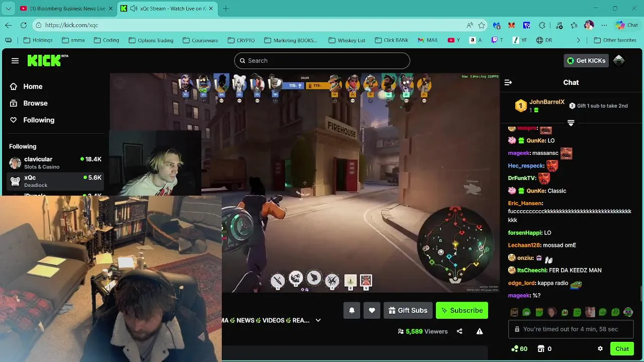
Task: Click username Eric_Hansen in chat
Action: (x=525, y=203)
